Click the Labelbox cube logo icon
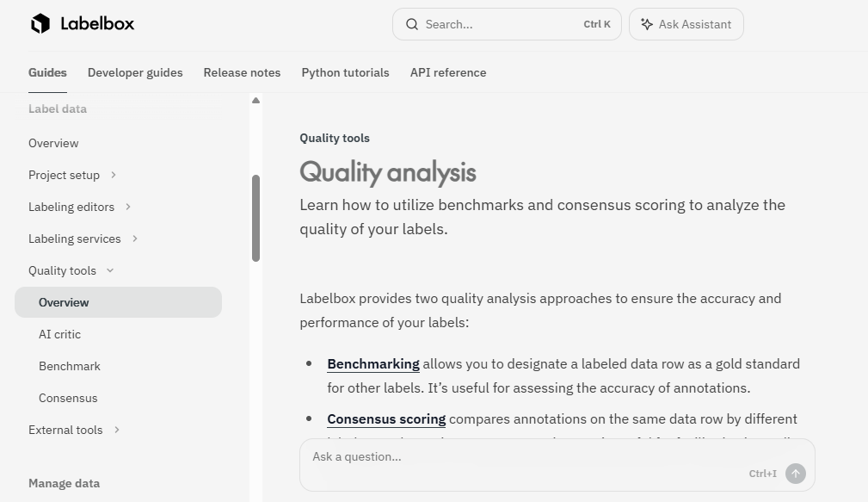Viewport: 868px width, 502px height. [40, 24]
